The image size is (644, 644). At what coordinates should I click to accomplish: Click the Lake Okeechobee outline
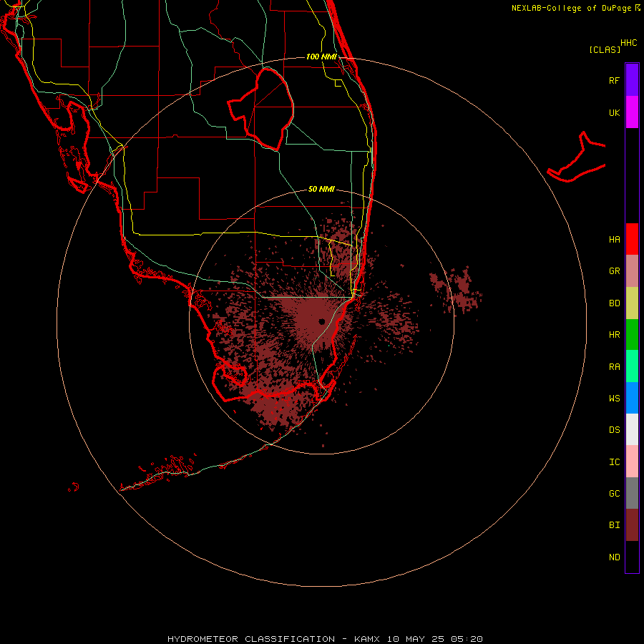260,109
